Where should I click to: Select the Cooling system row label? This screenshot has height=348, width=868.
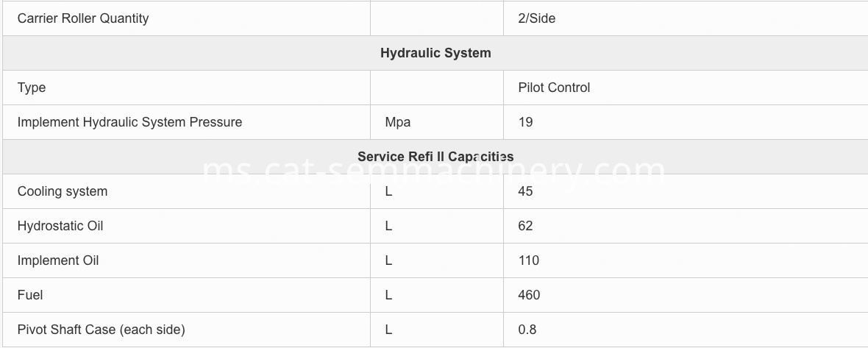(63, 191)
